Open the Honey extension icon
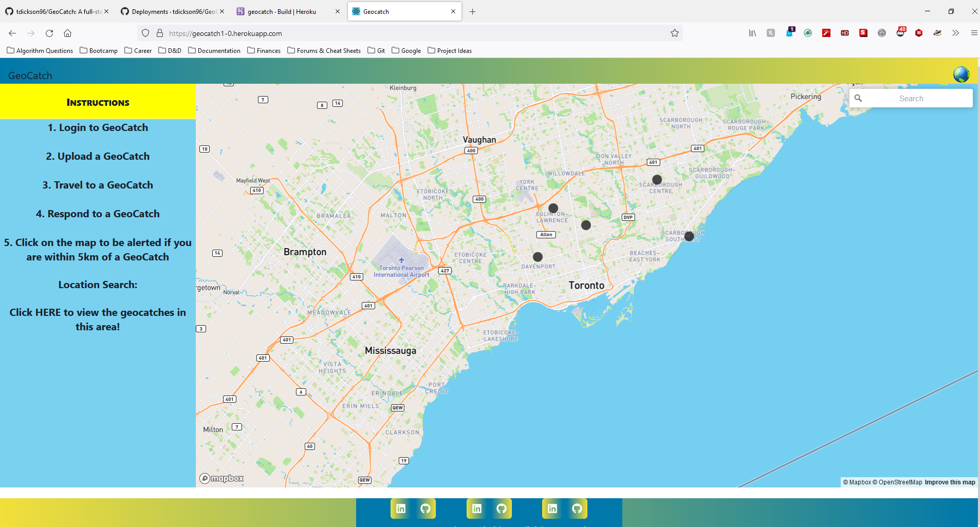This screenshot has width=980, height=527. pos(771,33)
